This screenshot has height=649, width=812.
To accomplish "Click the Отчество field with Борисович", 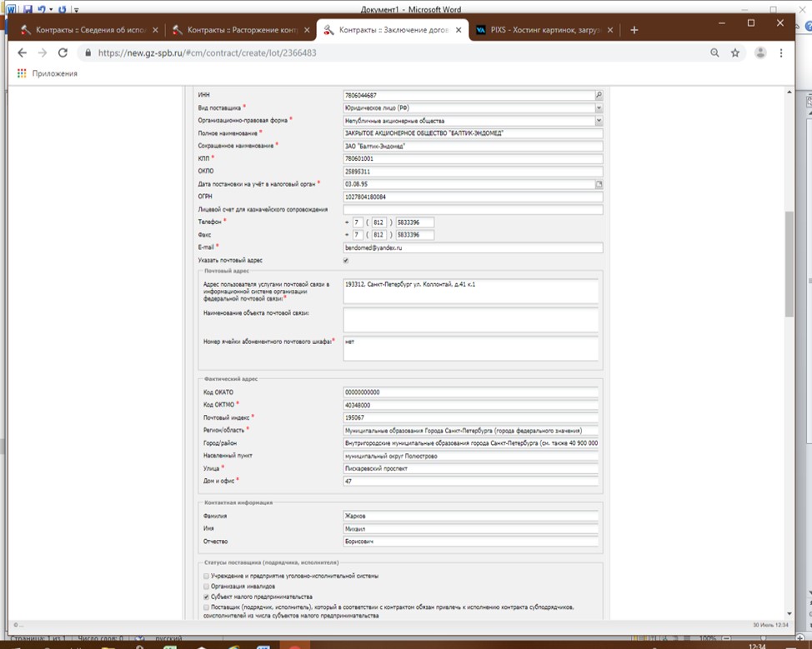I will pos(471,542).
